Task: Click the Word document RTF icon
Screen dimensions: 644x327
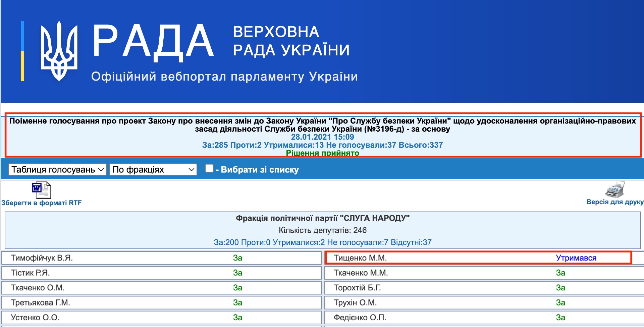Action: [x=42, y=190]
